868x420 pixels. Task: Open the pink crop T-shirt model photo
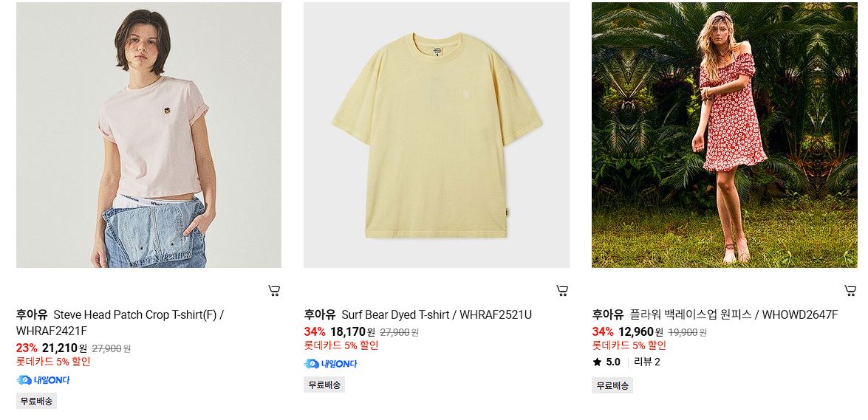point(149,135)
